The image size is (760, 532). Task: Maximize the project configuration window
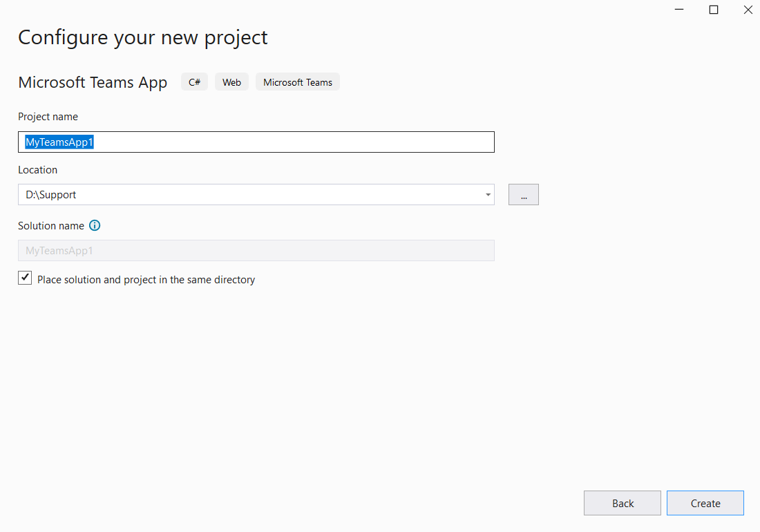714,10
